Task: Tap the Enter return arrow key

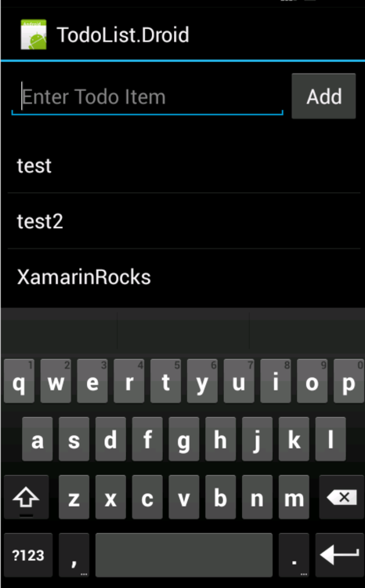Action: click(x=340, y=554)
